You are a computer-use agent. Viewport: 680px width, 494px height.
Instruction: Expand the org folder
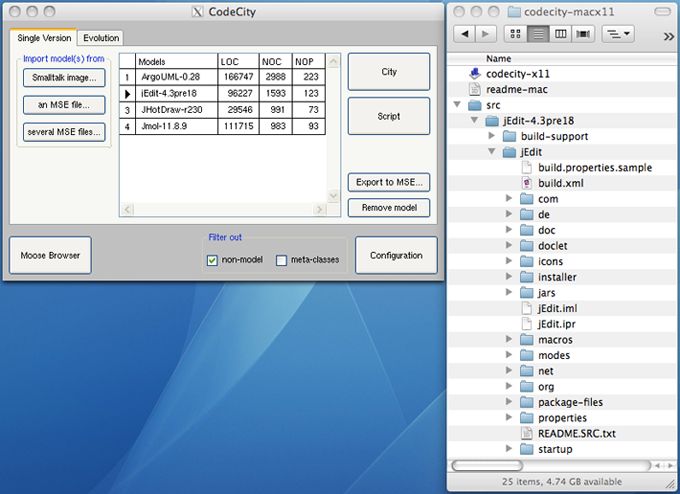tap(509, 386)
